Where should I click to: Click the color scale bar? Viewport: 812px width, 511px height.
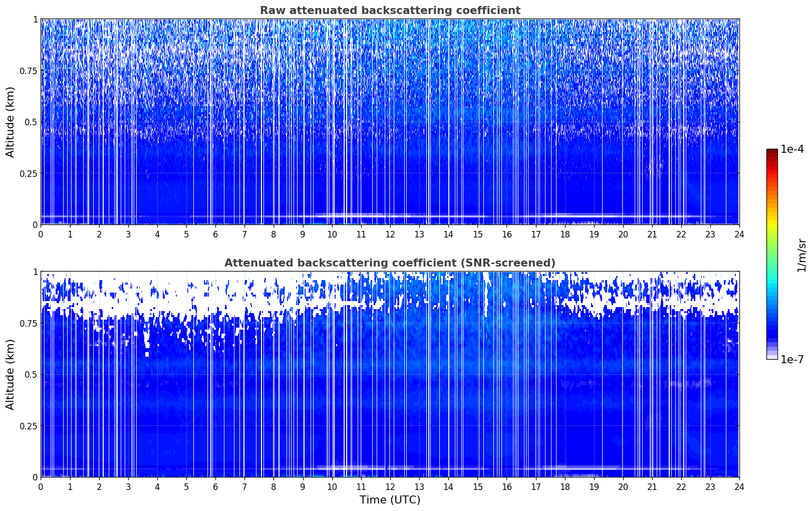tap(772, 254)
